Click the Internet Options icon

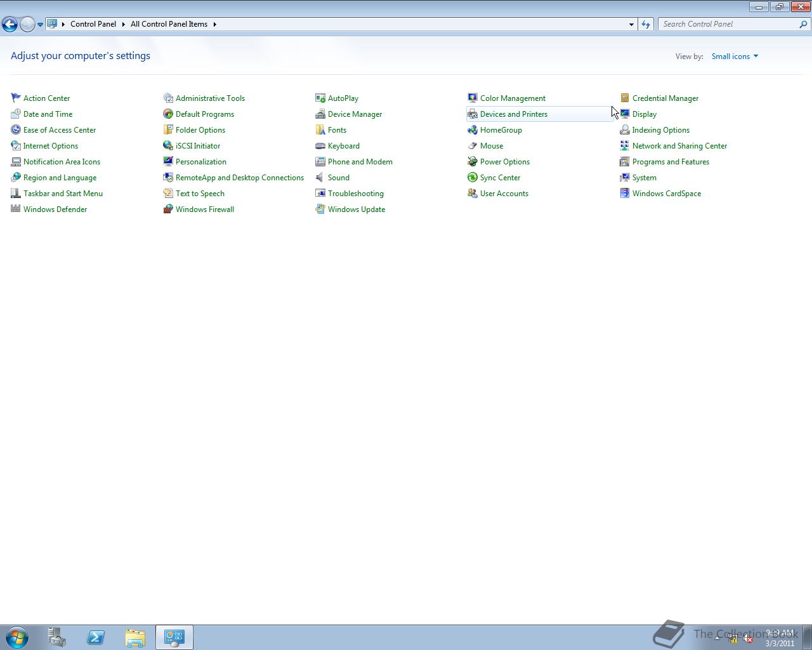click(16, 145)
